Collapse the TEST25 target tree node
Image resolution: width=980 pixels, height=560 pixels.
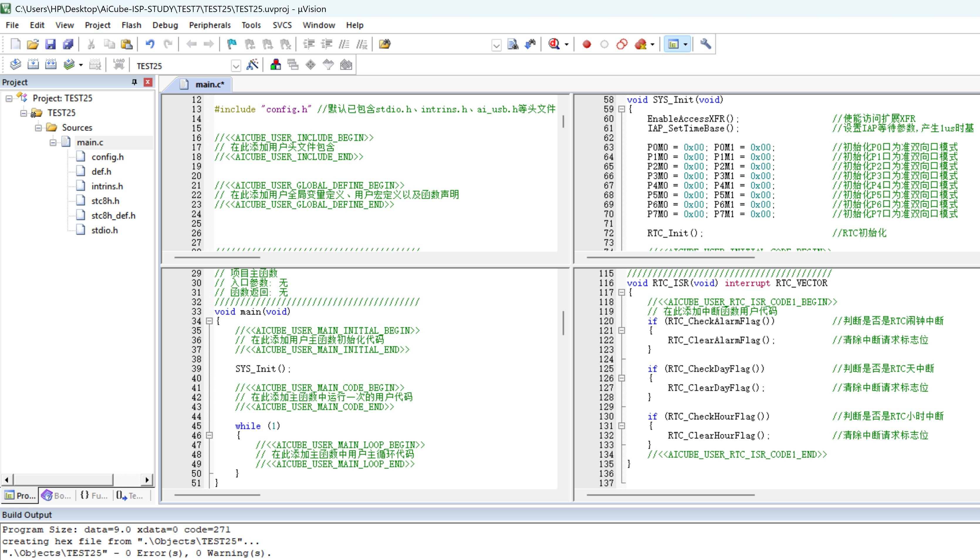[23, 113]
